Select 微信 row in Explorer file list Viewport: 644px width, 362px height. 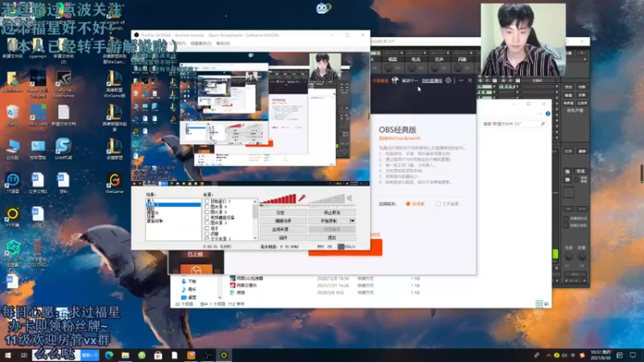tap(324, 293)
